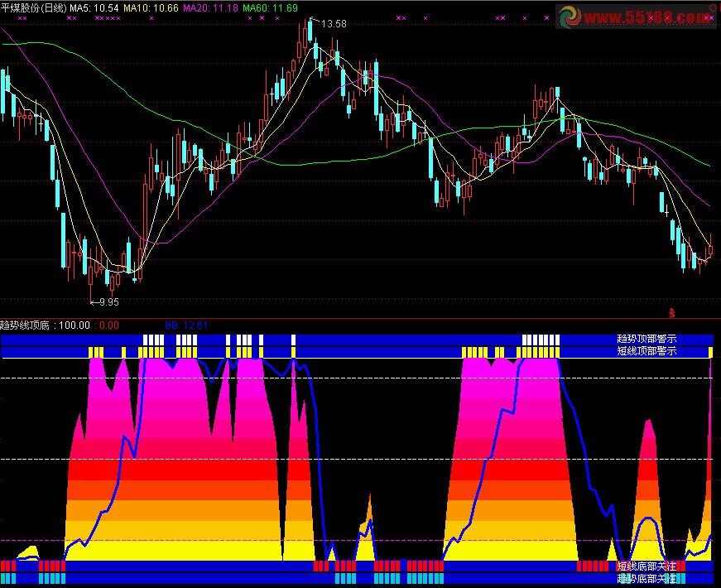Click the 13.58 high price marker
Screen dimensions: 721x588
[x=334, y=24]
